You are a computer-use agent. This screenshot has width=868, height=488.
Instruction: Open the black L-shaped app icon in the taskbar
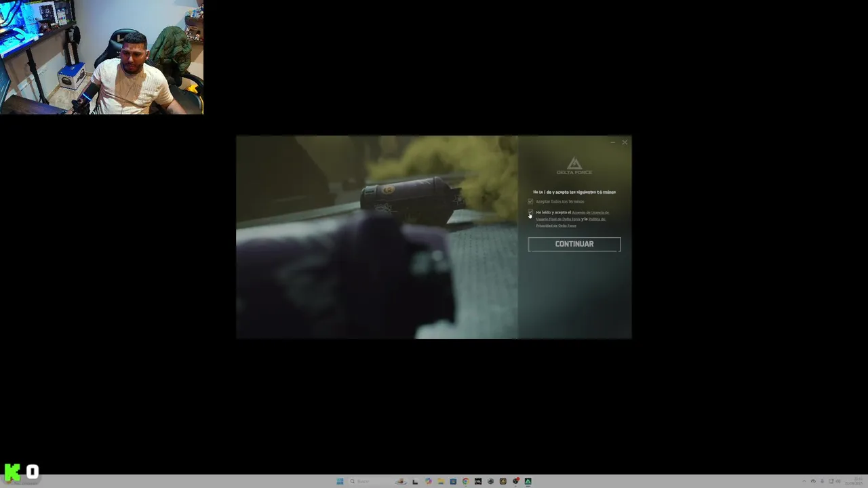click(415, 481)
